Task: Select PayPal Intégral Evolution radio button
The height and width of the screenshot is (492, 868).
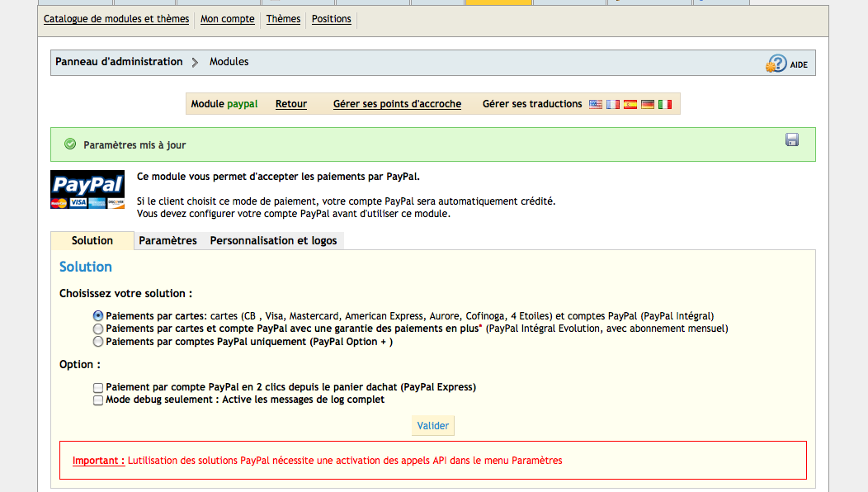Action: click(98, 329)
